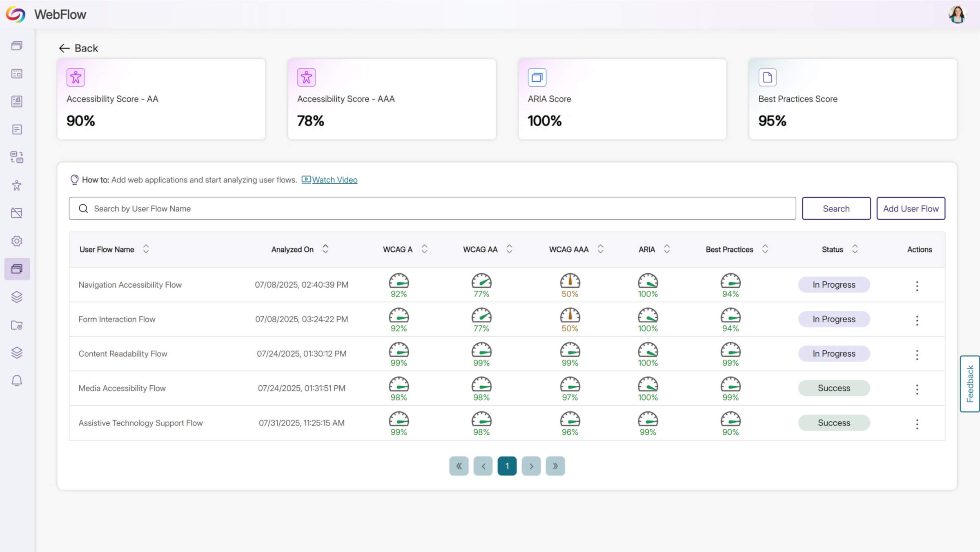The height and width of the screenshot is (552, 980).
Task: Click the bell notifications icon in sidebar
Action: pyautogui.click(x=17, y=381)
